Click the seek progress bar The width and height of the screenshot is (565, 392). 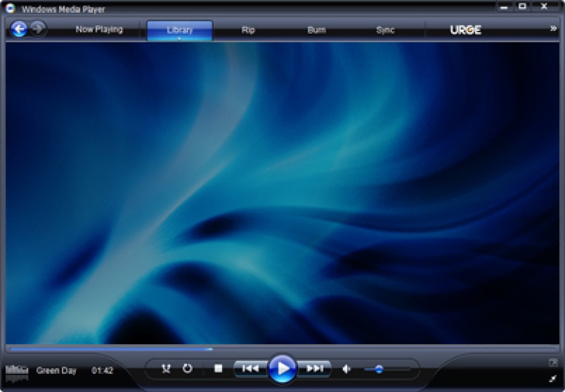point(282,349)
